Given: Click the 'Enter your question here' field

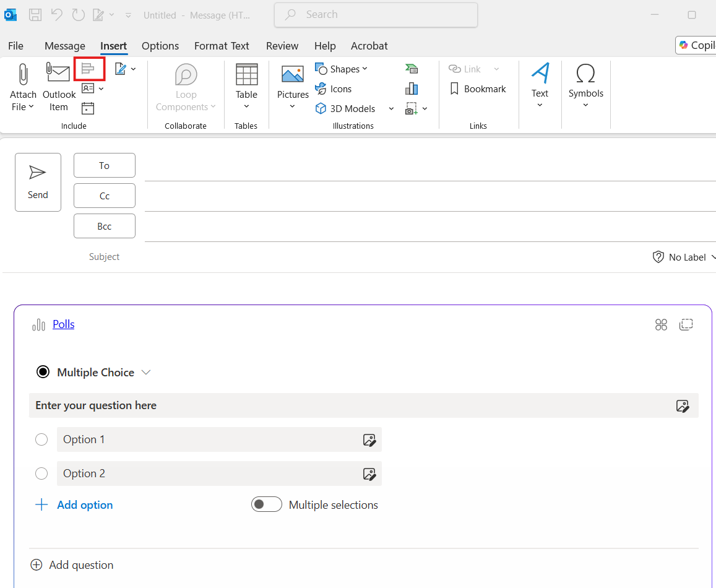Looking at the screenshot, I should point(347,405).
